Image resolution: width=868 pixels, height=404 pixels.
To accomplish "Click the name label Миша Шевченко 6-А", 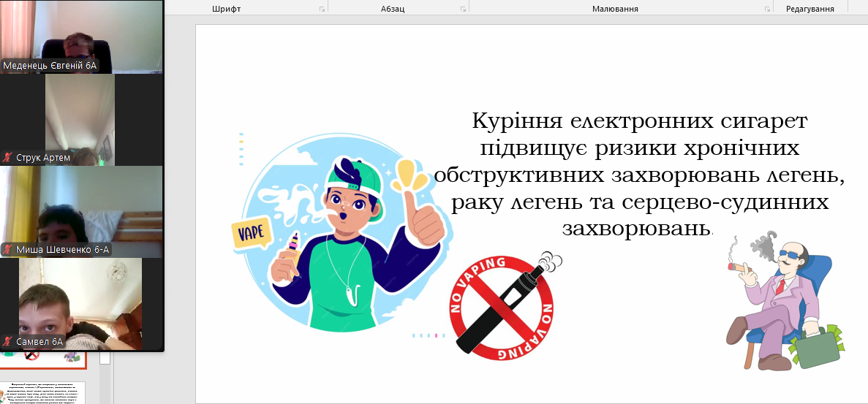I will [x=63, y=250].
